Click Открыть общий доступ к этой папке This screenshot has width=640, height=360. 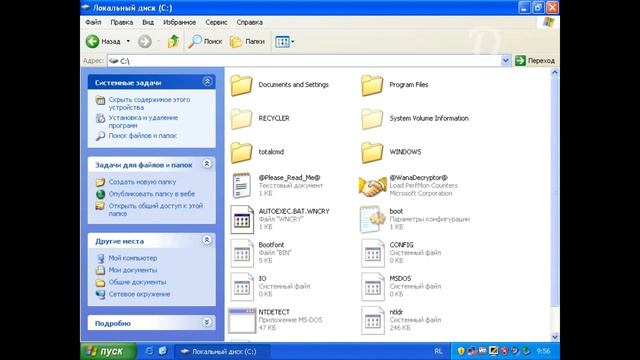pos(155,209)
